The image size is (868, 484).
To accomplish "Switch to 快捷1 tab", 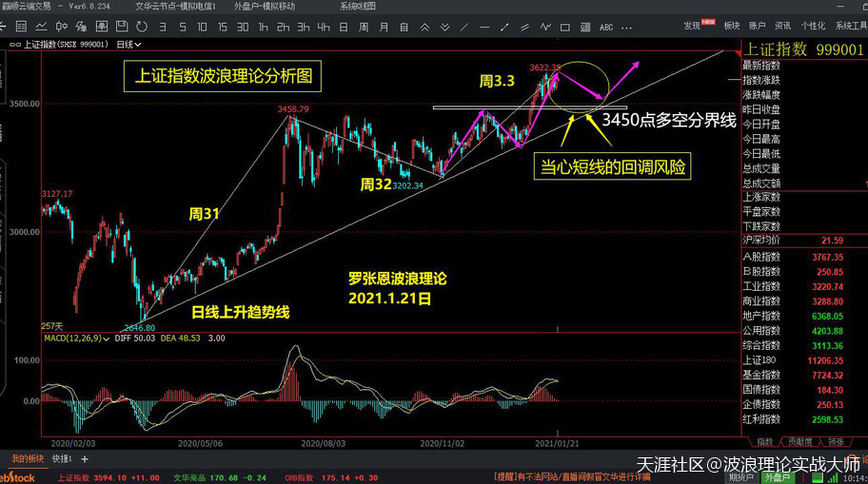I will tap(62, 458).
